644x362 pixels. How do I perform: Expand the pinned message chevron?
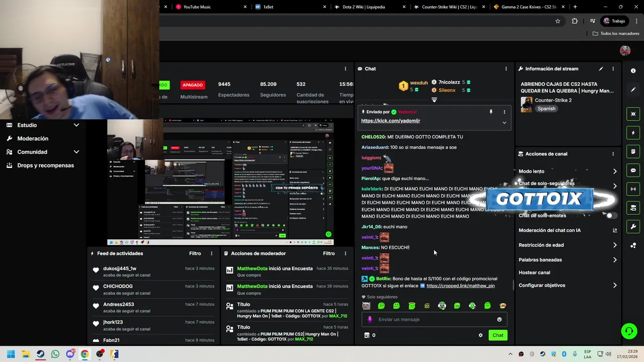point(504,122)
